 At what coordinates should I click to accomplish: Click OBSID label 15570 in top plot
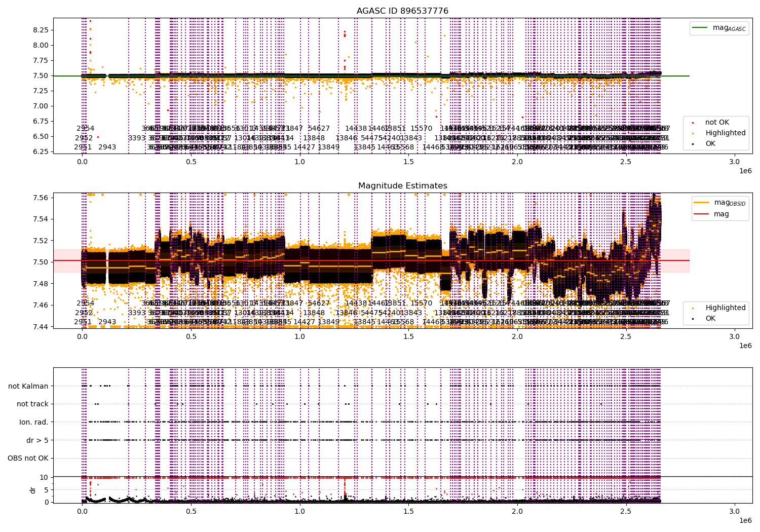click(x=422, y=129)
